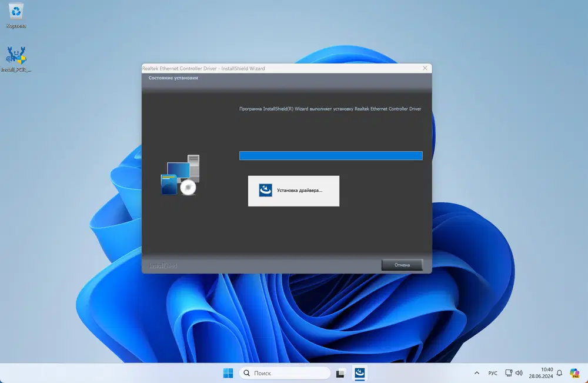This screenshot has height=383, width=588.
Task: Click the volume speaker icon
Action: [519, 373]
